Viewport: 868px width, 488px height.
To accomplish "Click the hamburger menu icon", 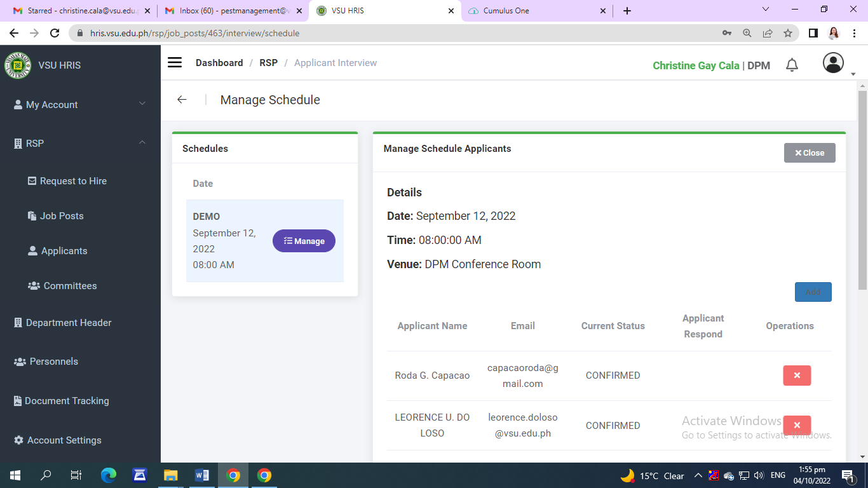I will click(175, 62).
